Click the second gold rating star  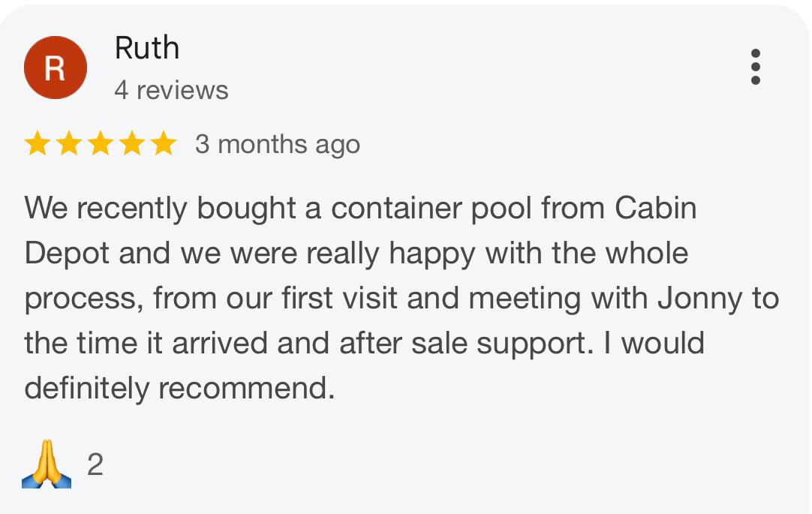[68, 143]
